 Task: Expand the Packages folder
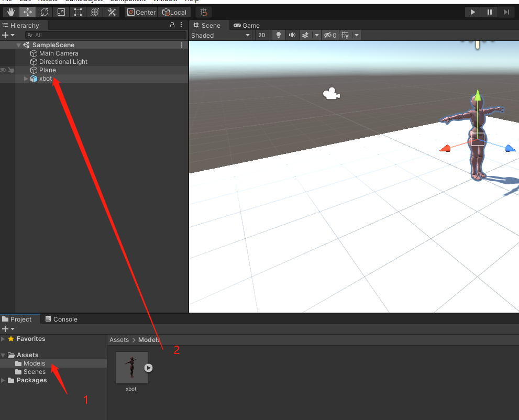coord(3,380)
